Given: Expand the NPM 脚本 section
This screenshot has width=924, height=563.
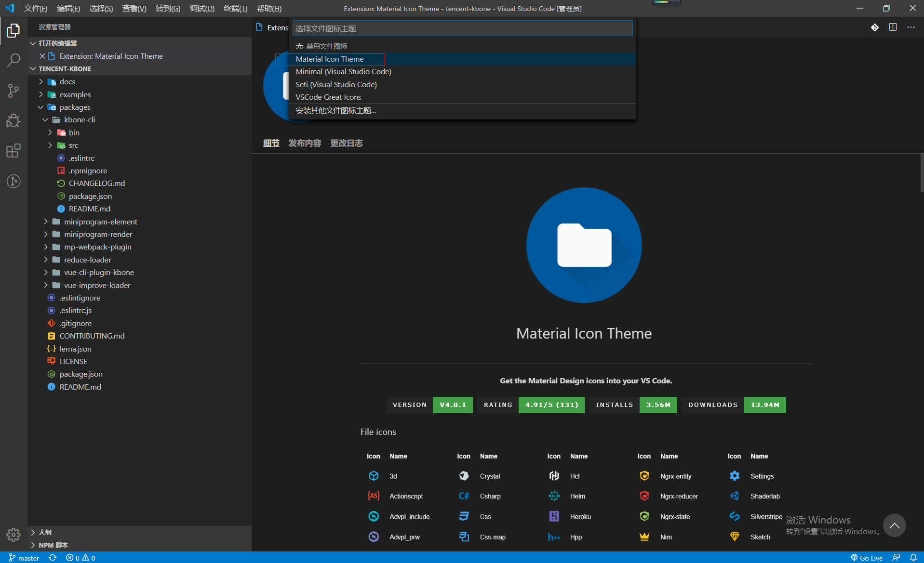Looking at the screenshot, I should point(53,545).
